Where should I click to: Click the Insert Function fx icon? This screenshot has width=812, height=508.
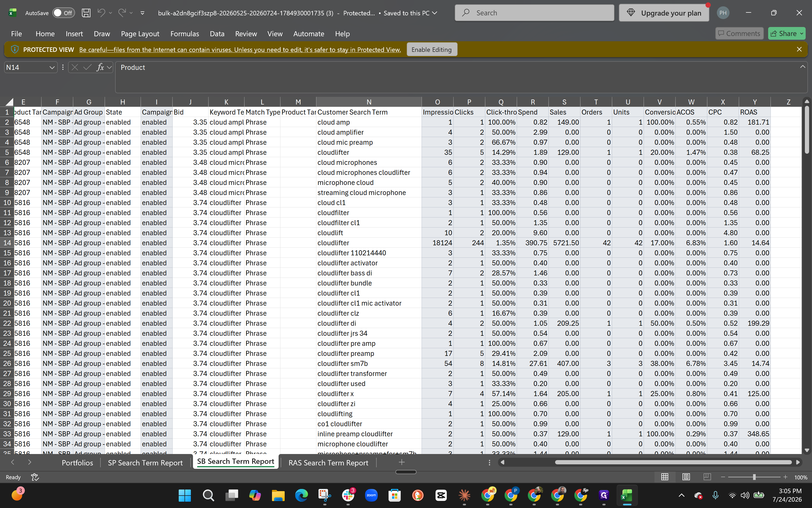coord(100,67)
